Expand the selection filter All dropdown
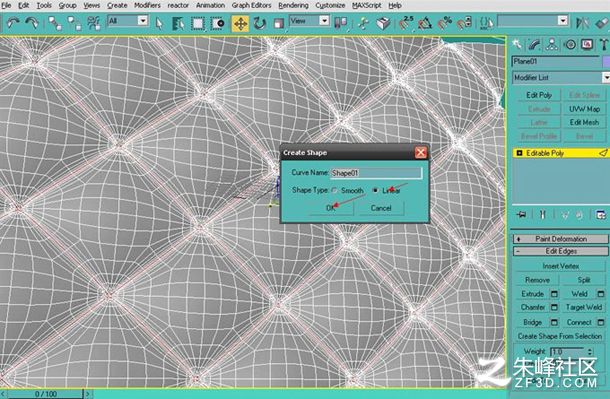 pos(143,20)
